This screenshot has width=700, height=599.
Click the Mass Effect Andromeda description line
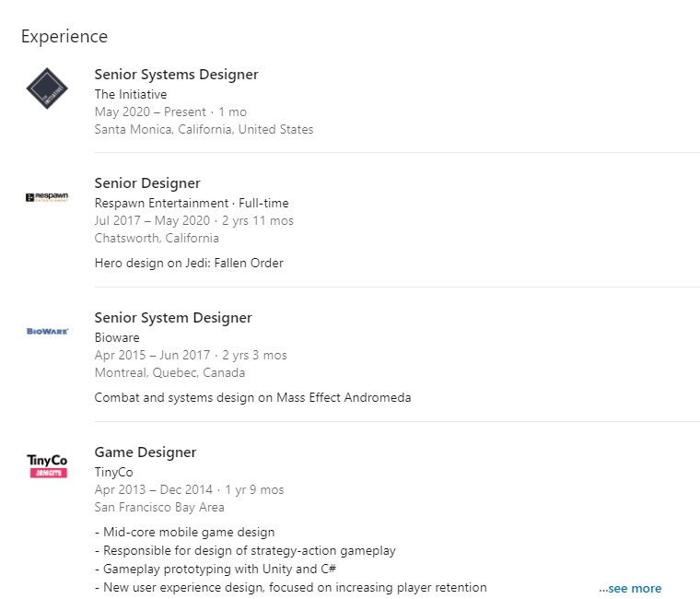click(x=252, y=397)
